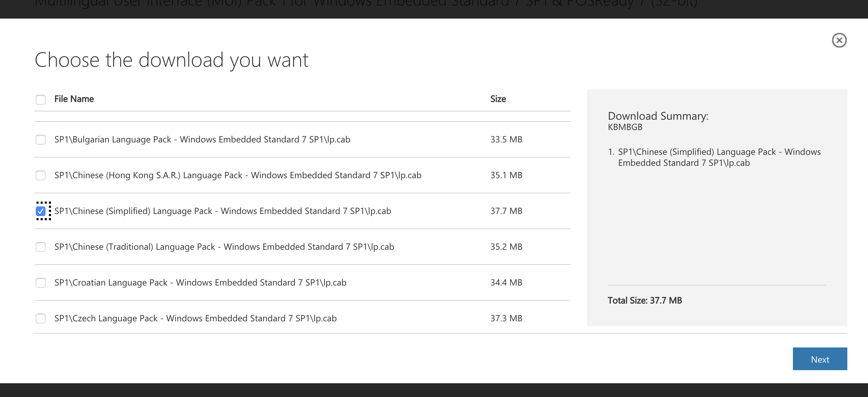
Task: Click the Bulgarian Language Pack file name
Action: point(202,140)
